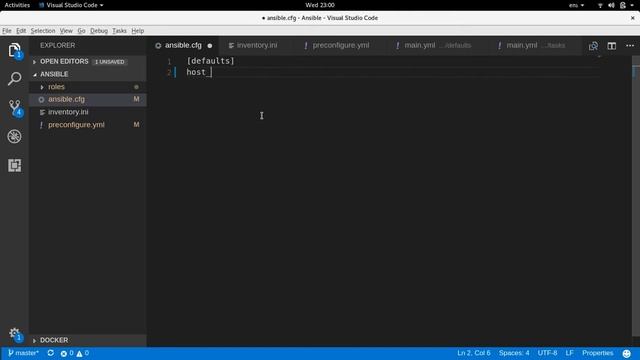Viewport: 640px width, 360px height.
Task: Switch to the main.yml tasks tab
Action: 536,45
